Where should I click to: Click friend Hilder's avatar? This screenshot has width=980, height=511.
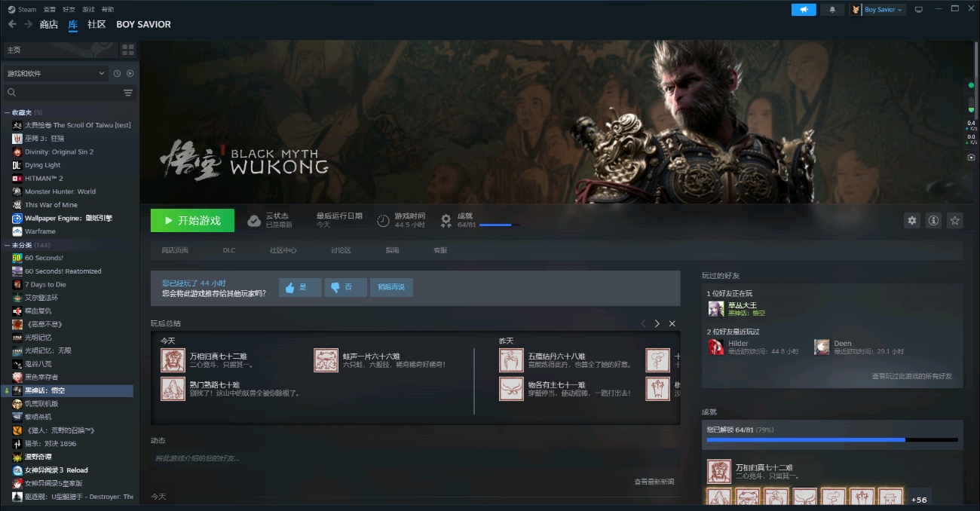[x=715, y=347]
